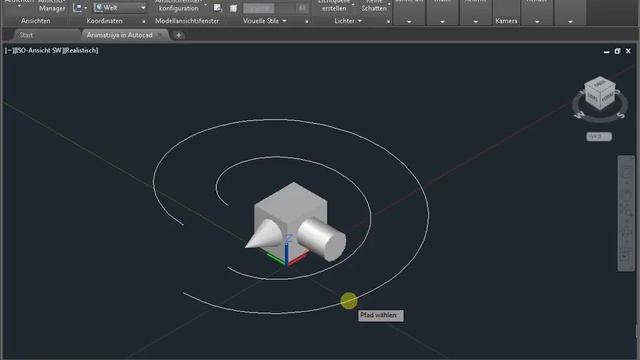The image size is (640, 360).
Task: Open the WKS dropdown under ViewCube
Action: coord(599,137)
